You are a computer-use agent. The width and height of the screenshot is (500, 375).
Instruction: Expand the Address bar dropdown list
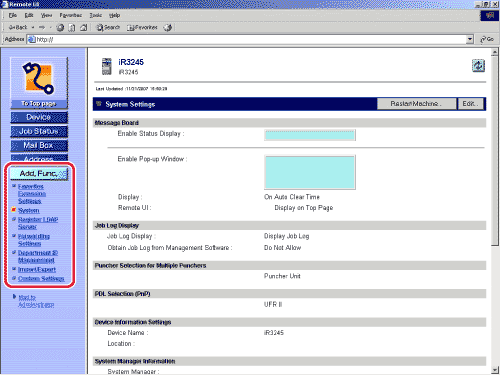click(x=470, y=39)
